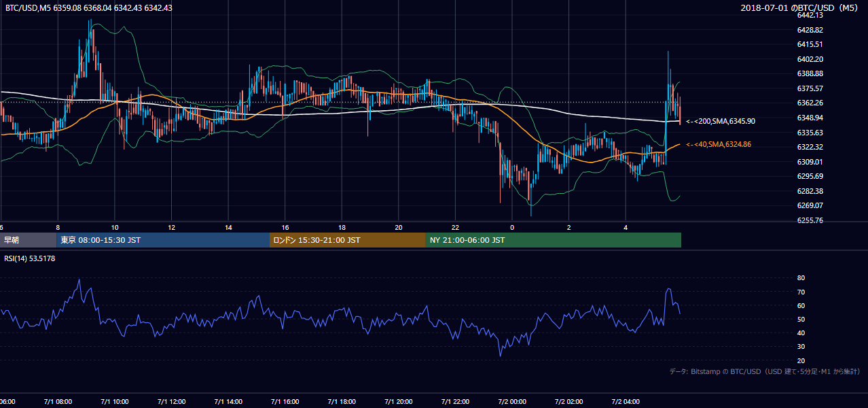
Task: Click RSI scale value 40
Action: pyautogui.click(x=801, y=333)
